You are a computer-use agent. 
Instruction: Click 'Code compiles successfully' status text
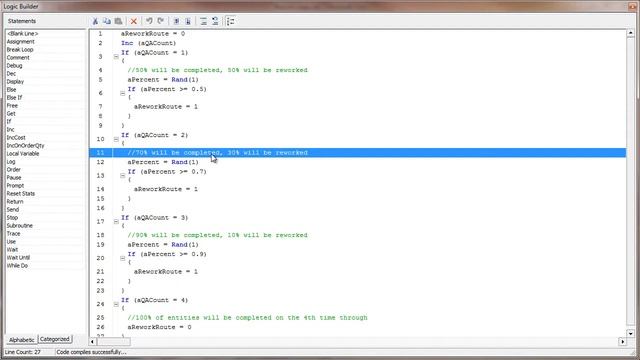point(91,352)
